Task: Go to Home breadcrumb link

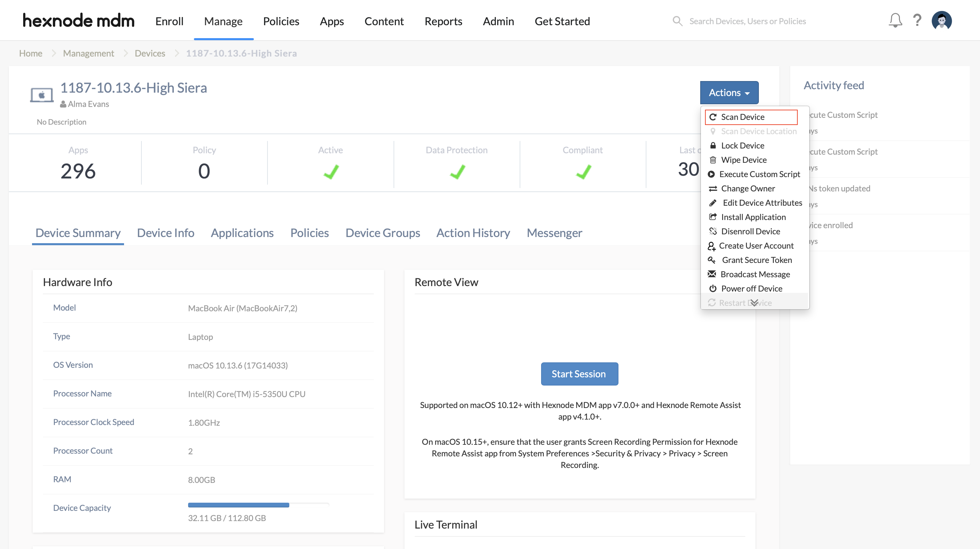Action: (30, 53)
